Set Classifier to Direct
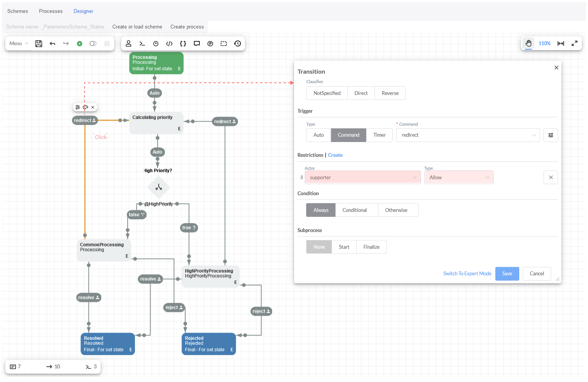This screenshot has height=382, width=588. (361, 93)
